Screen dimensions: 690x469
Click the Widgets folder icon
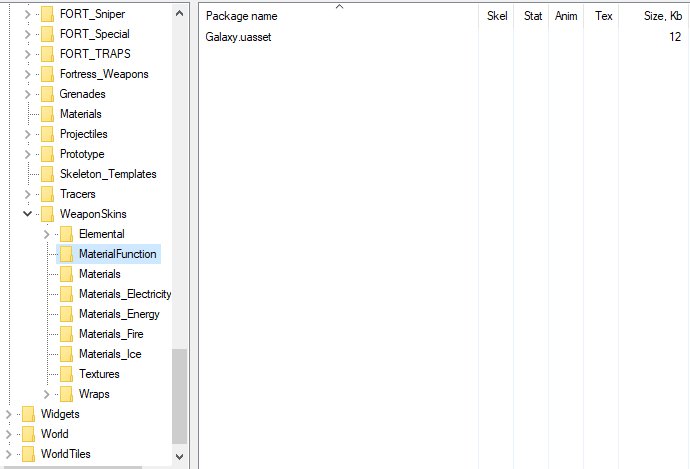coord(28,414)
